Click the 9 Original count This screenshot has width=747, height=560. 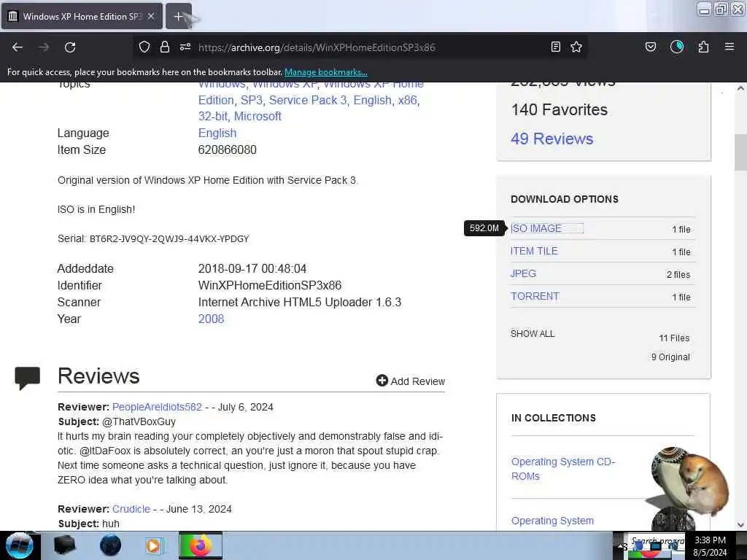pyautogui.click(x=670, y=357)
